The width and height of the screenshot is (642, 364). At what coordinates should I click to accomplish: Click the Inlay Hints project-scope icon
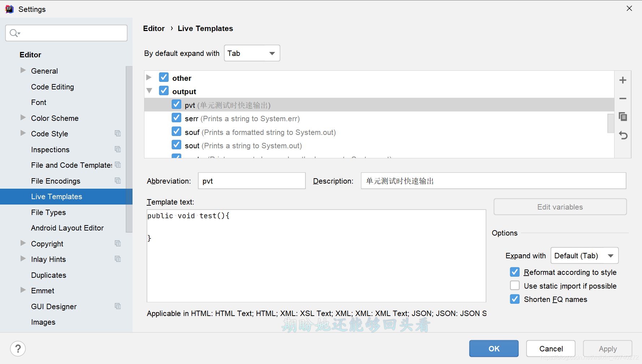tap(118, 259)
